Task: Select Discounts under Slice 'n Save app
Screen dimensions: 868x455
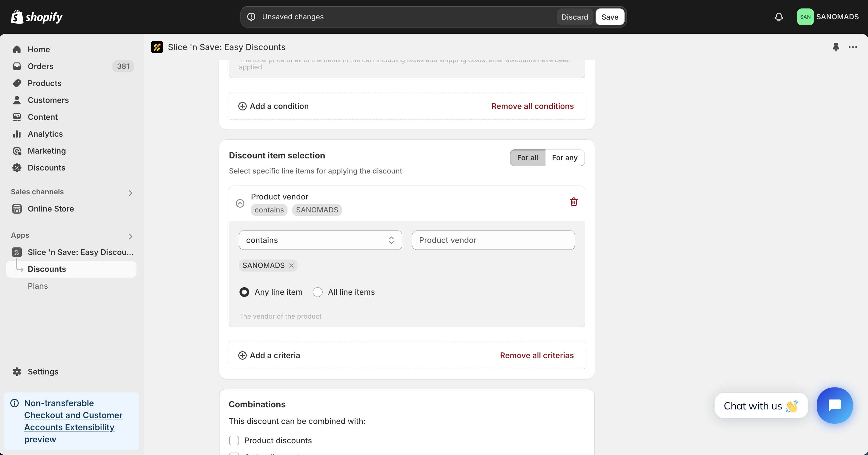Action: point(71,269)
